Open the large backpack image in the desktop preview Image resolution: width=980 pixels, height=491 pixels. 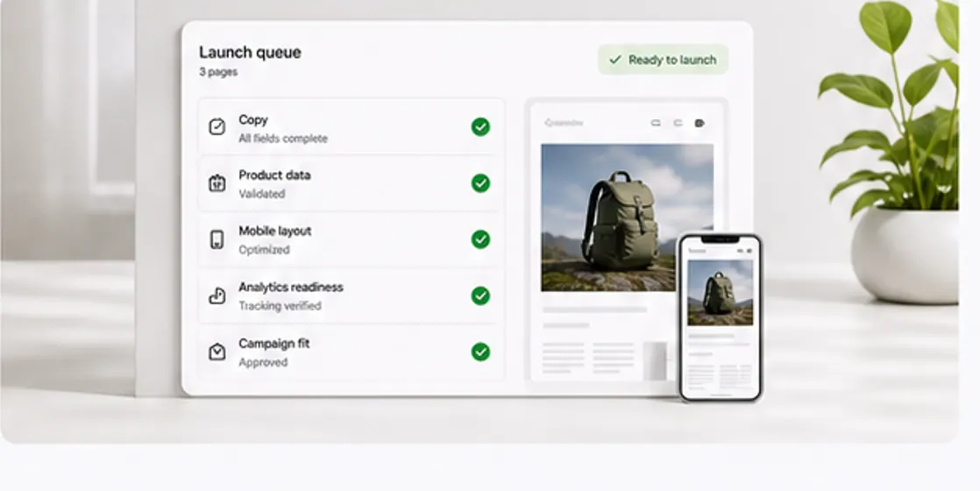[627, 217]
